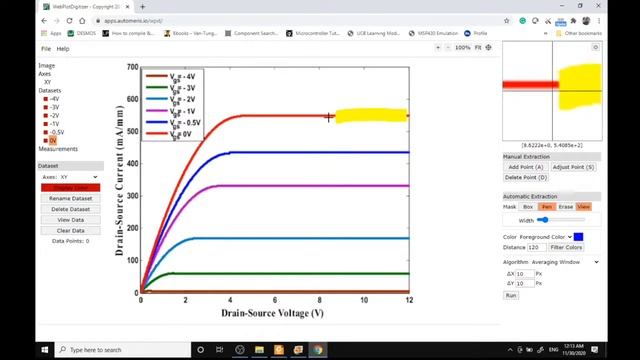Click browser back arrow
The image size is (640, 360).
[x=44, y=21]
